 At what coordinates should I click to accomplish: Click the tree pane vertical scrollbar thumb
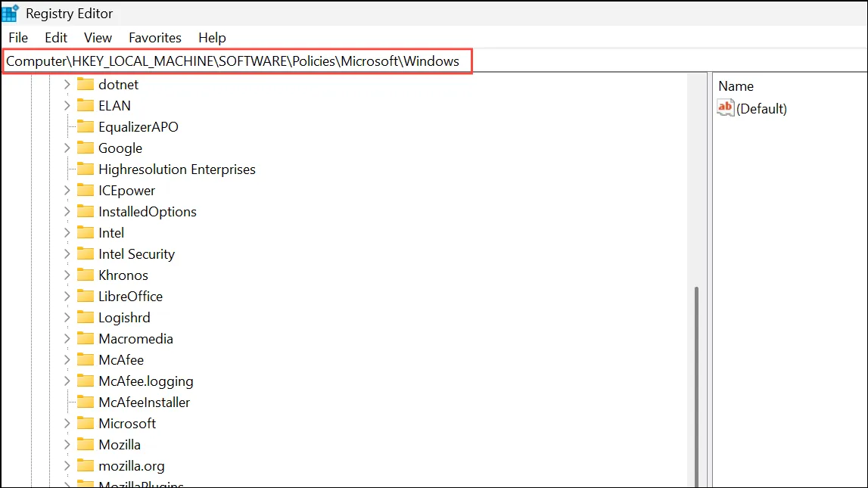696,386
